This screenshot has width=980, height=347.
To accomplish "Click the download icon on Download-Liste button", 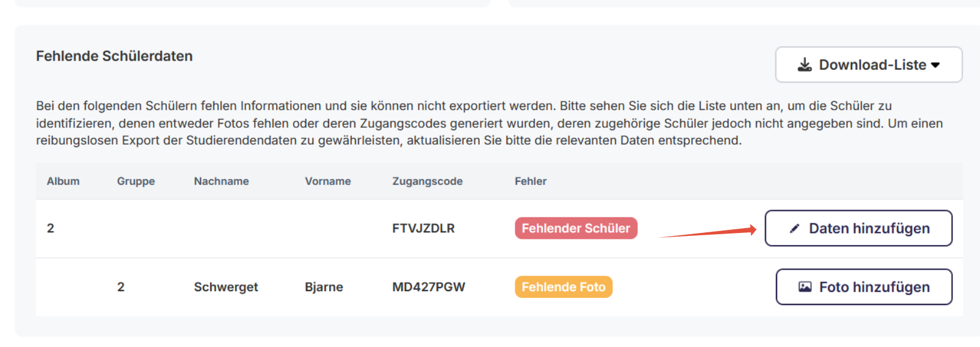I will coord(804,64).
